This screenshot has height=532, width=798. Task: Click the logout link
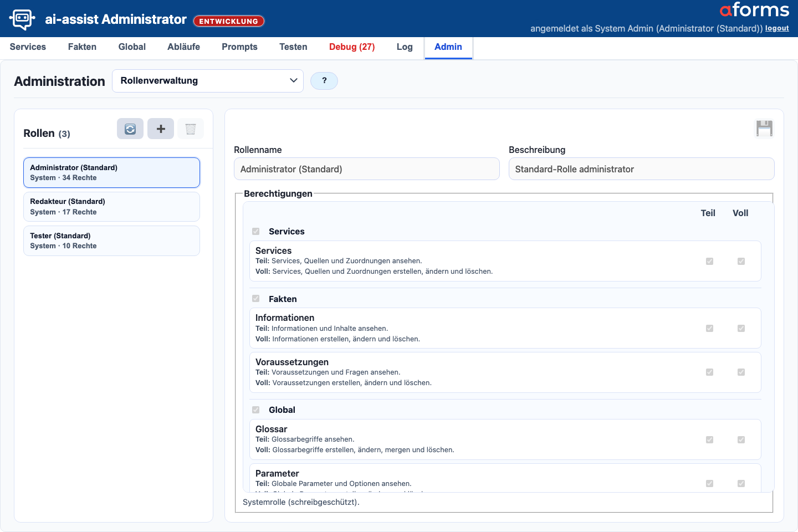tap(777, 28)
